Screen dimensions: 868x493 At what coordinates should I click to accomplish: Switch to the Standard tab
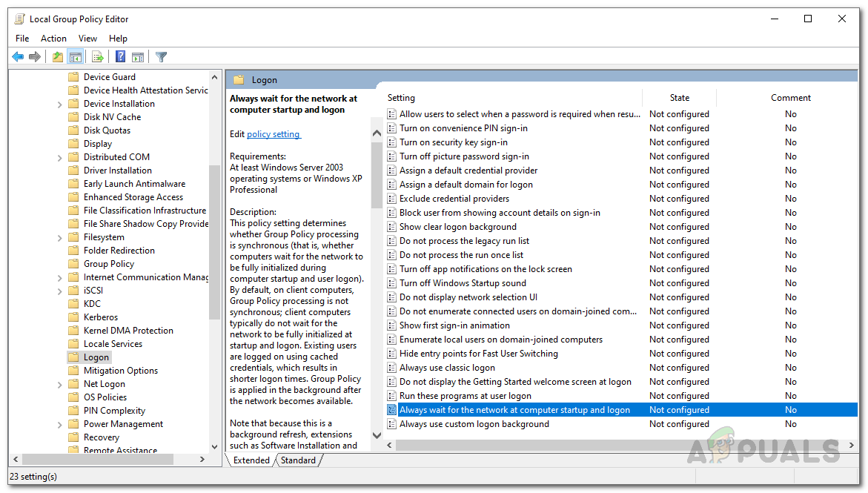pos(298,460)
